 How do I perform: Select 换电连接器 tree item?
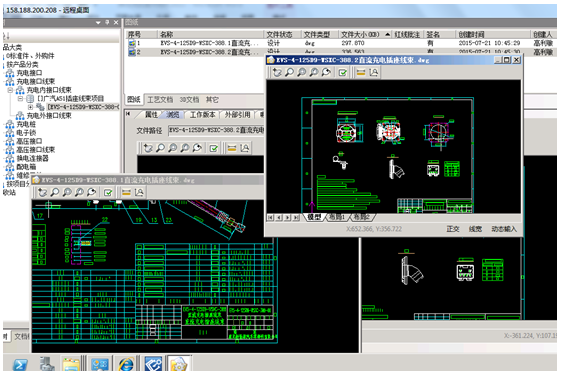coord(32,158)
